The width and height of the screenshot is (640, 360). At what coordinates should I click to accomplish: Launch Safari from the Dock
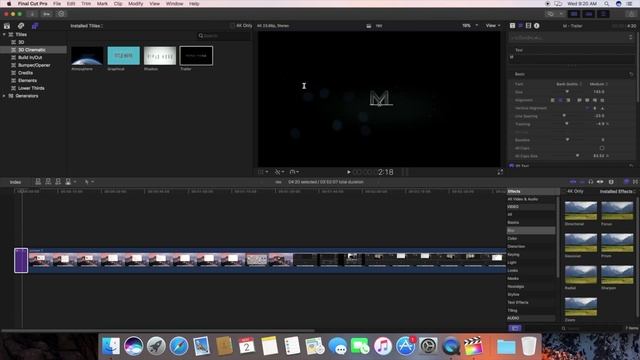click(179, 346)
